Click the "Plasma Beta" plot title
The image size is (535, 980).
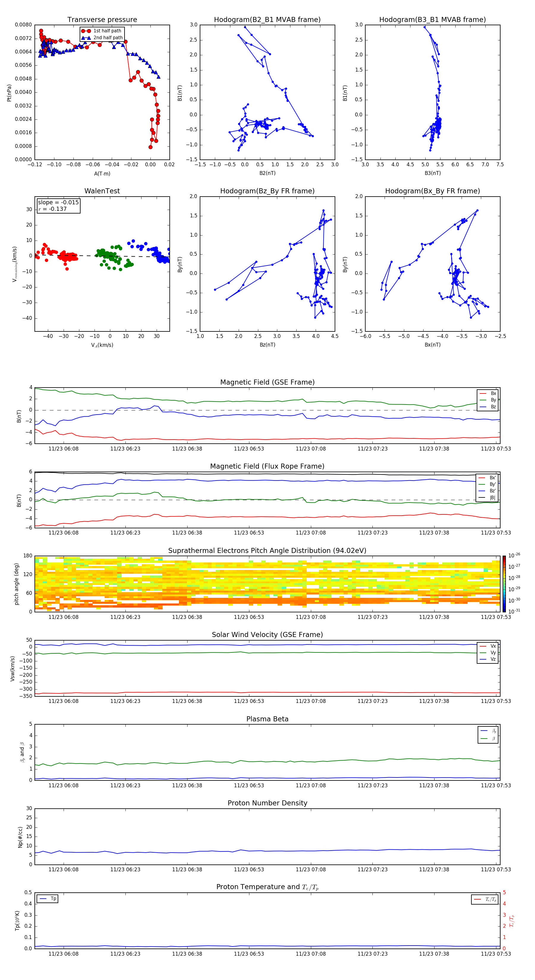267,719
